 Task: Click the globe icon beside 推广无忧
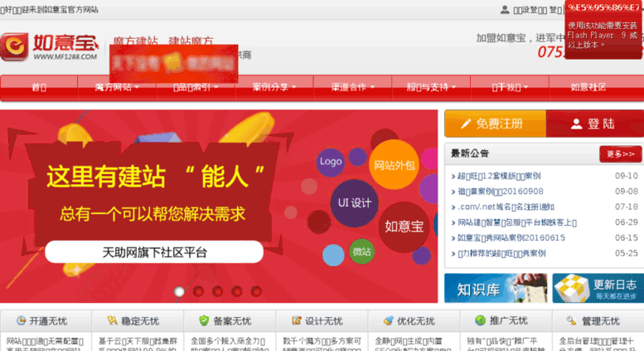click(x=480, y=320)
